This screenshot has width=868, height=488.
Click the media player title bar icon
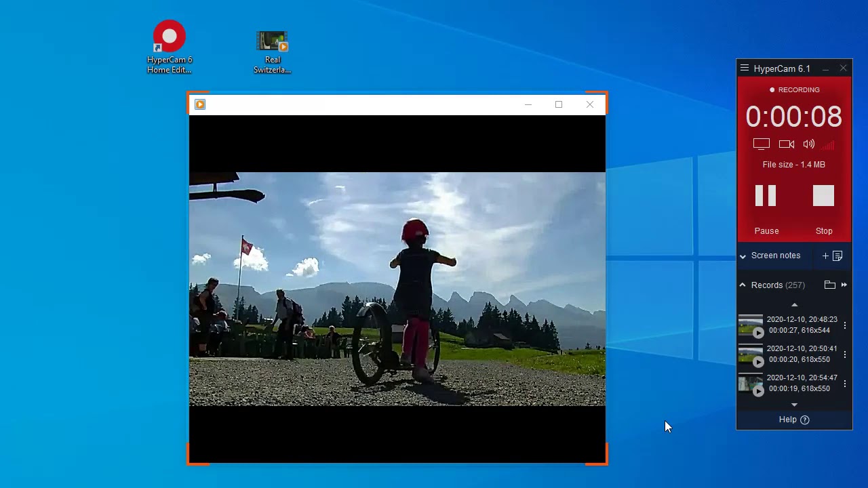[x=200, y=104]
